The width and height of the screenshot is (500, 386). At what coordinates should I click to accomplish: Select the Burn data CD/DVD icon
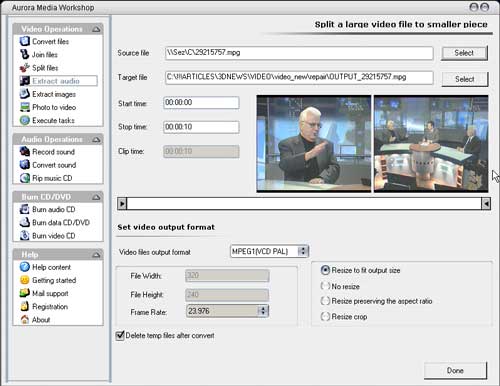[x=25, y=222]
